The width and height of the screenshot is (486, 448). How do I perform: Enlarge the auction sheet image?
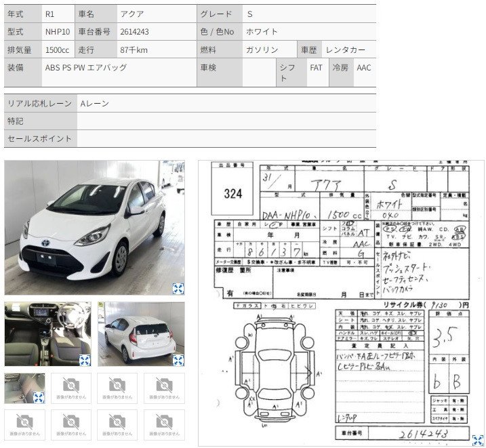[x=478, y=441]
